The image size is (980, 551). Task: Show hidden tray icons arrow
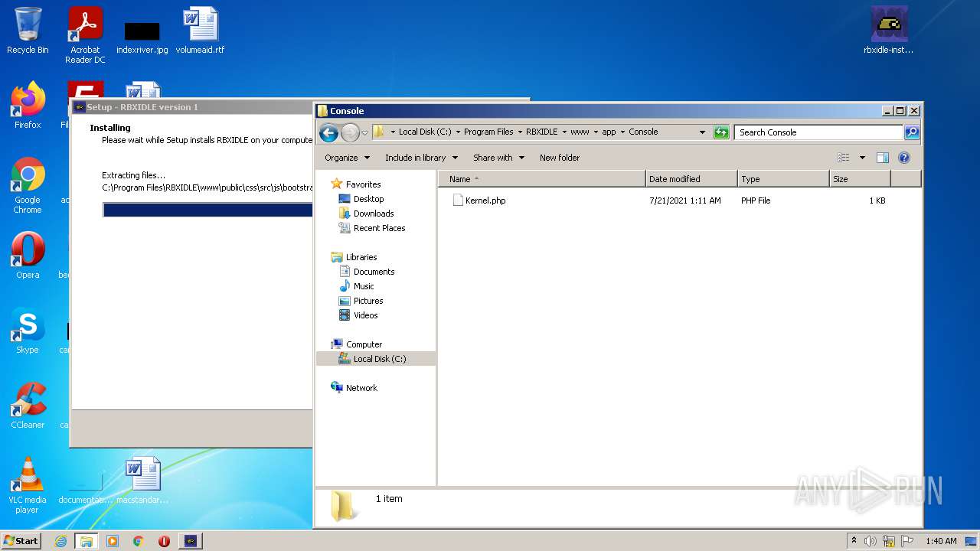point(854,540)
